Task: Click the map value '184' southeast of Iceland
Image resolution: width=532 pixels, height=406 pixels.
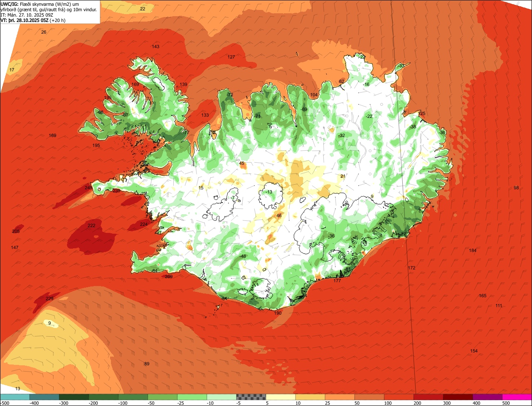Action: 473,250
